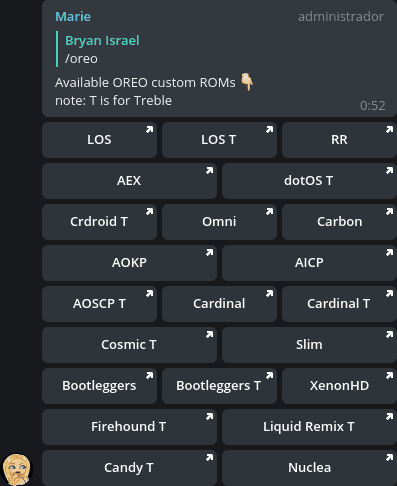Screen dimensions: 397x486
Task: Open the LOS ROM link button
Action: 99,140
